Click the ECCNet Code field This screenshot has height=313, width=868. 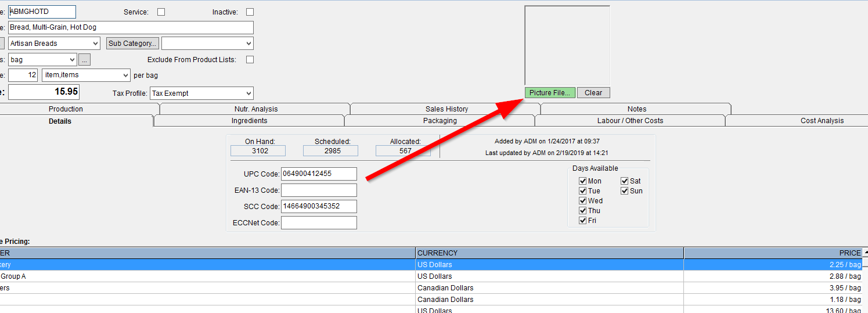coord(319,222)
